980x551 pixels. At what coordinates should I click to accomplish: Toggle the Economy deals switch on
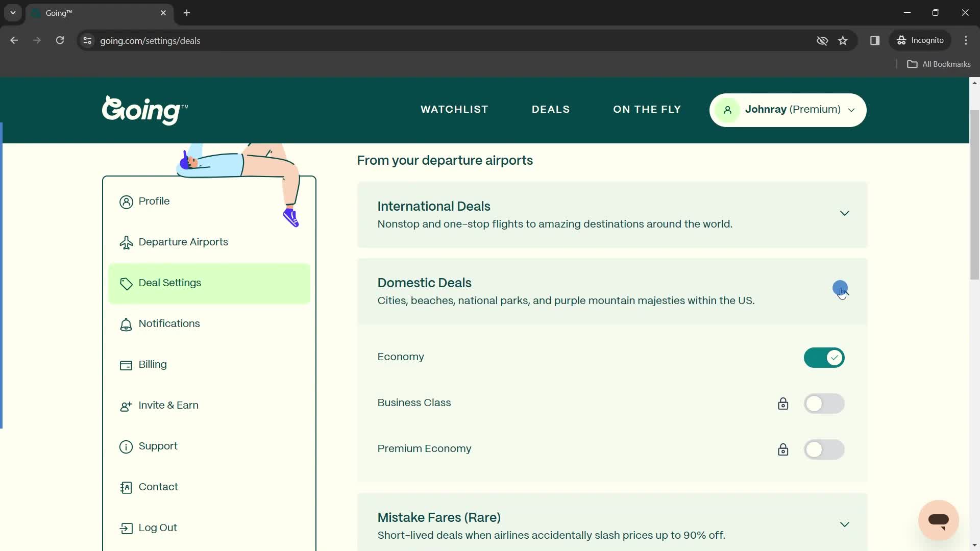point(824,357)
